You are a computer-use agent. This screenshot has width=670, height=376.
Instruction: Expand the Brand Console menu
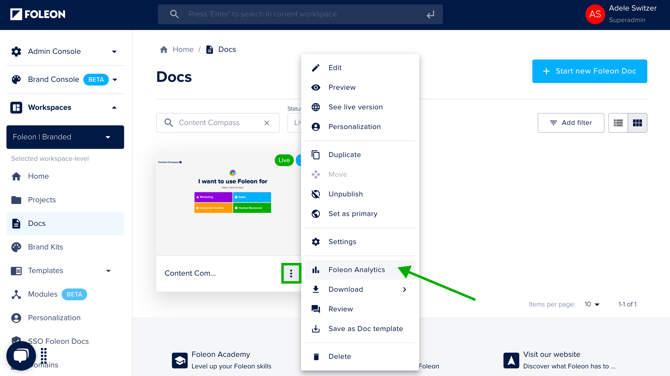115,79
